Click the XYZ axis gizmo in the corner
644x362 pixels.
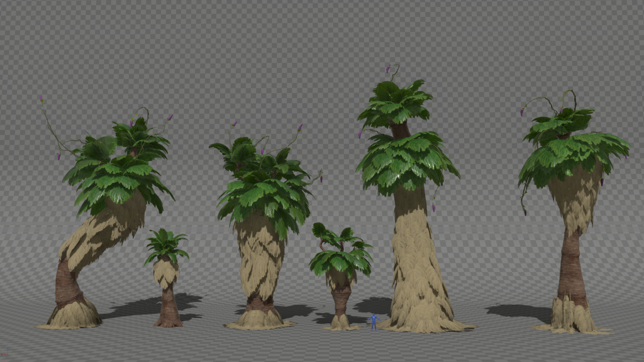[x=6, y=352]
